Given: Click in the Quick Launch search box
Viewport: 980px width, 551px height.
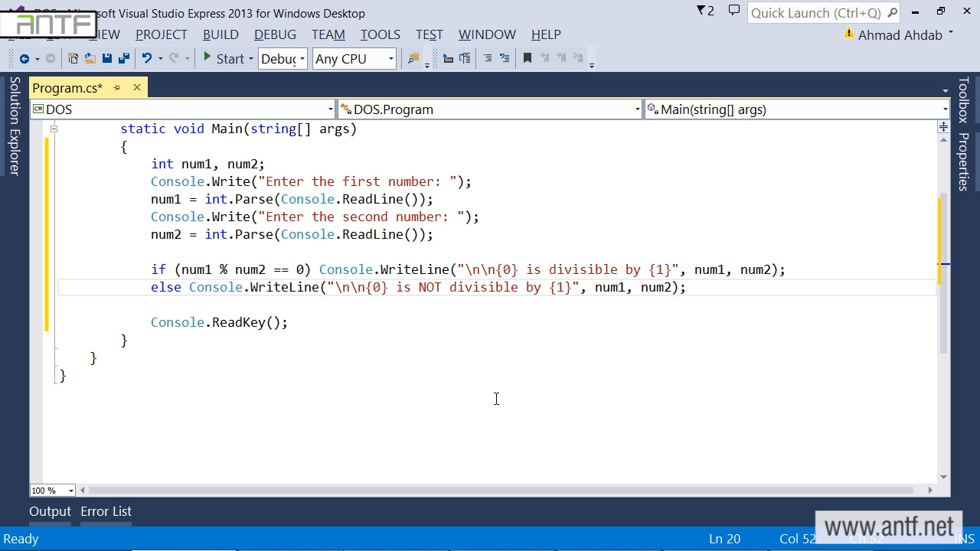Looking at the screenshot, I should 815,13.
